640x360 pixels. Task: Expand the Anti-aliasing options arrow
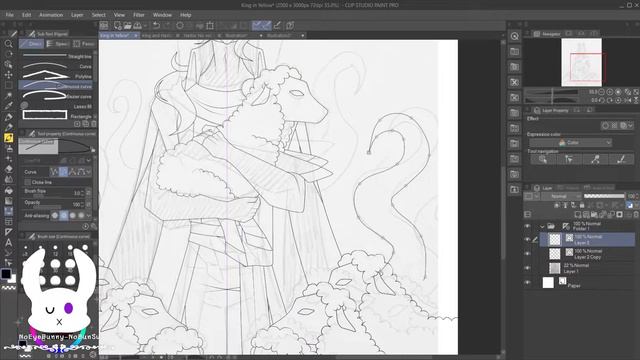pos(89,215)
